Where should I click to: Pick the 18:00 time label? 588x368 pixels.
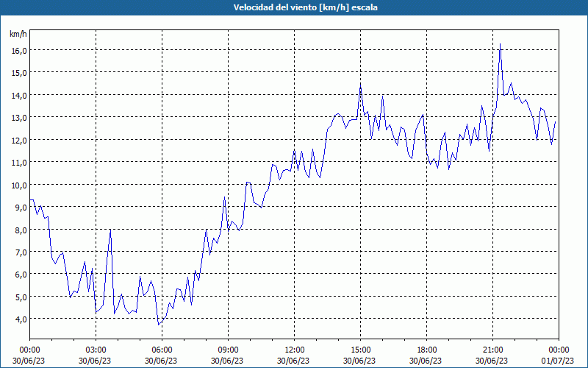click(426, 350)
